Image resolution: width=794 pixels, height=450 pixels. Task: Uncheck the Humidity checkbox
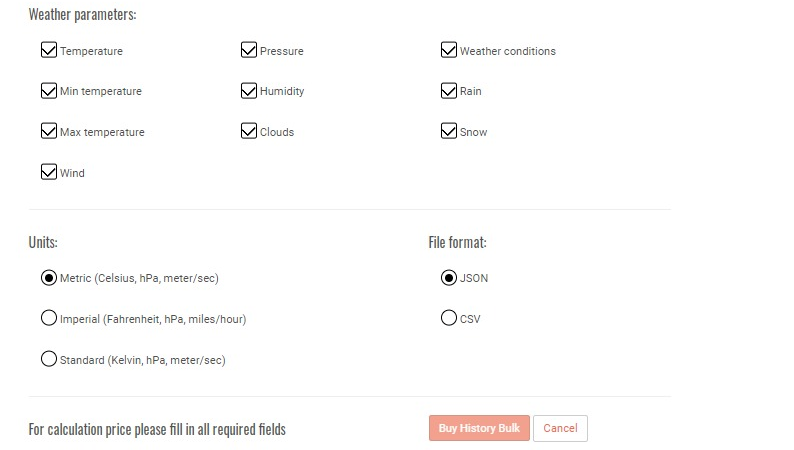click(x=249, y=91)
